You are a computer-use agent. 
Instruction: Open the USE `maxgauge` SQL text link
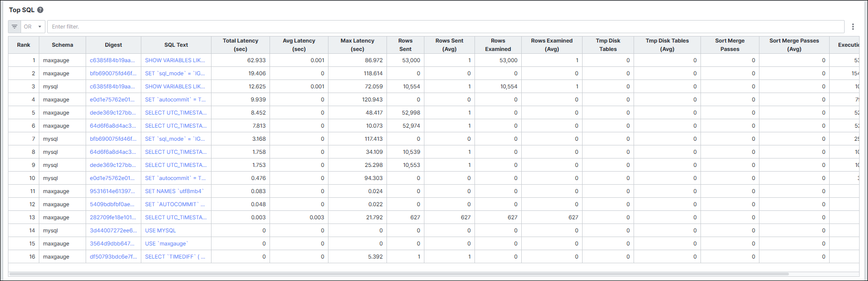pyautogui.click(x=167, y=244)
